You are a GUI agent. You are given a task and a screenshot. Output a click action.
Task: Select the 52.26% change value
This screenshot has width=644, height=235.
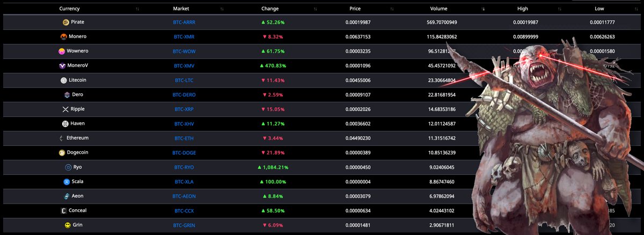273,22
